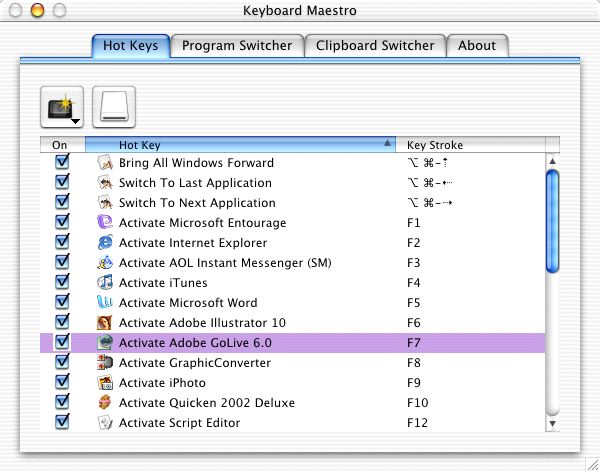Select Activate Microsoft Entourage text
The width and height of the screenshot is (600, 472).
pos(202,222)
